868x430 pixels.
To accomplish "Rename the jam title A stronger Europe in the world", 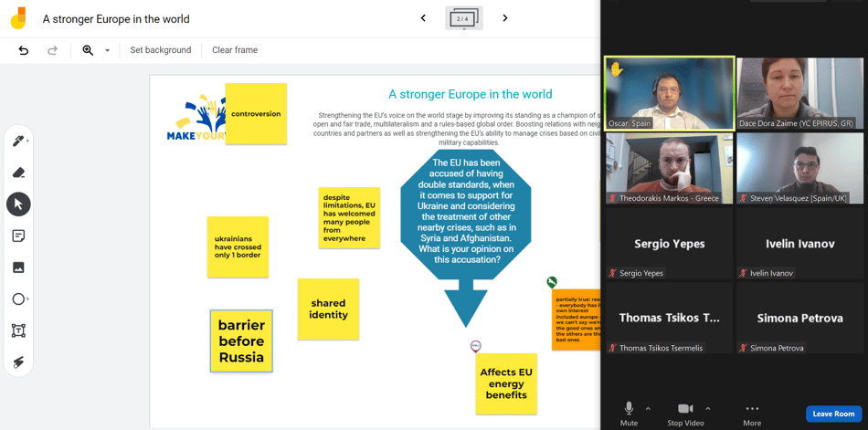I will point(116,19).
